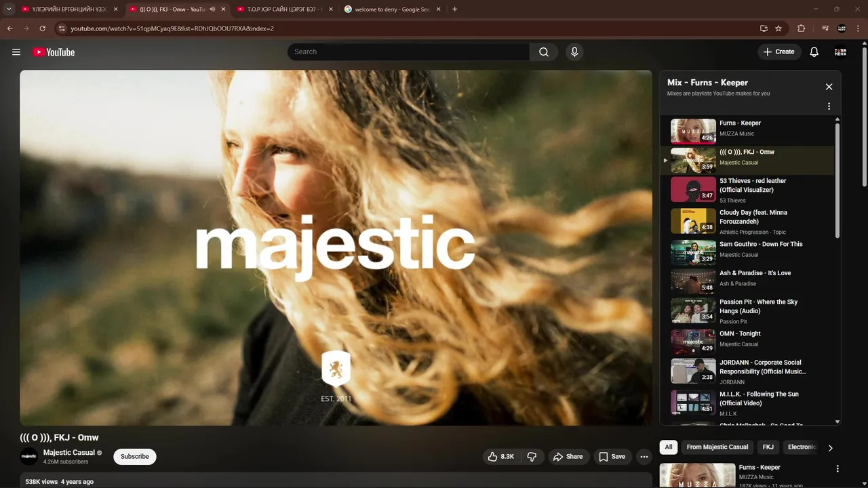Play OMN - Tonight in playlist

coord(747,342)
